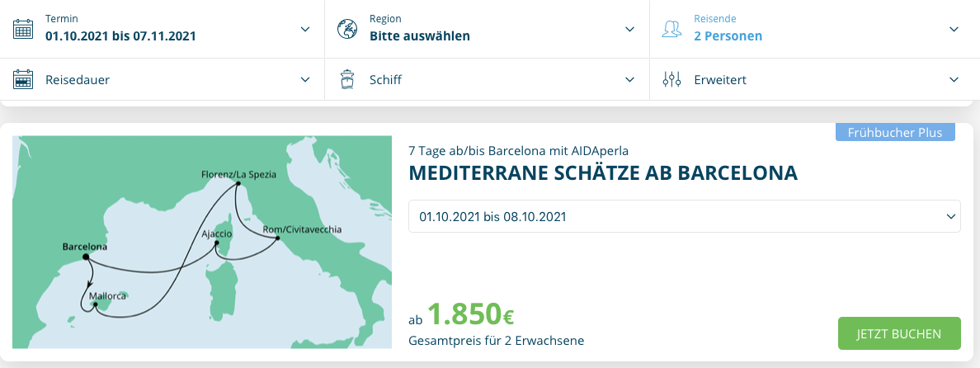Click the globe icon beside Region
The height and width of the screenshot is (368, 980).
click(347, 29)
